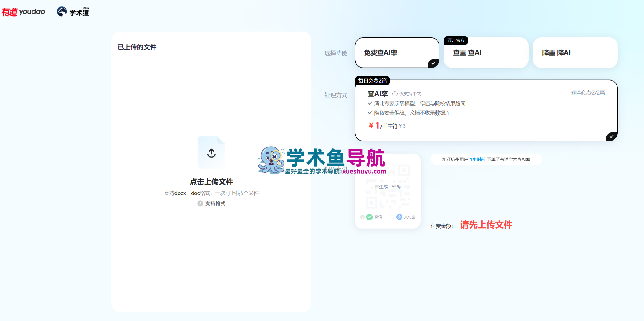Click the 1小时前 timestamp

[477, 159]
